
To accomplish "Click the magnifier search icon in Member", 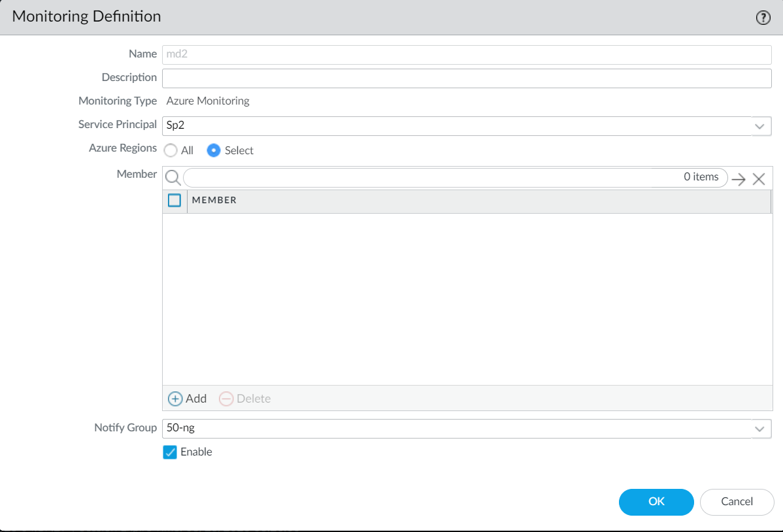I will tap(173, 178).
